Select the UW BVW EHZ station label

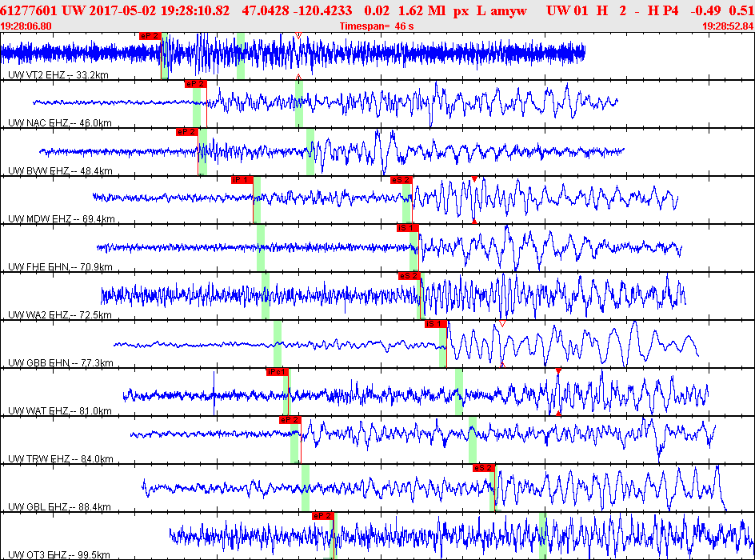pos(60,171)
